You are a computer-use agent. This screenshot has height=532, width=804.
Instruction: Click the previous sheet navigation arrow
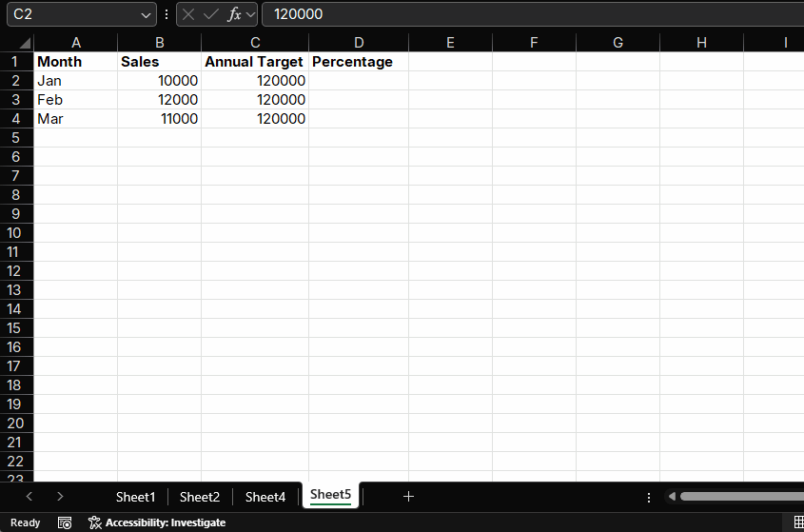(29, 497)
